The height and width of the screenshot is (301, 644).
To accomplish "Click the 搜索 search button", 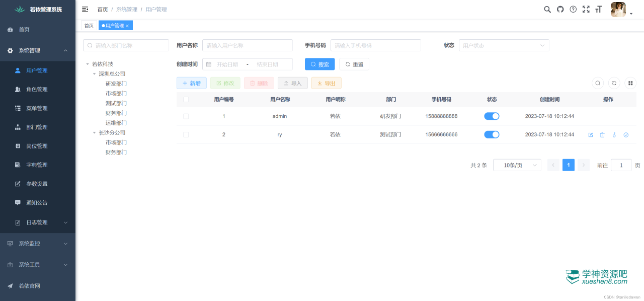I will [319, 64].
